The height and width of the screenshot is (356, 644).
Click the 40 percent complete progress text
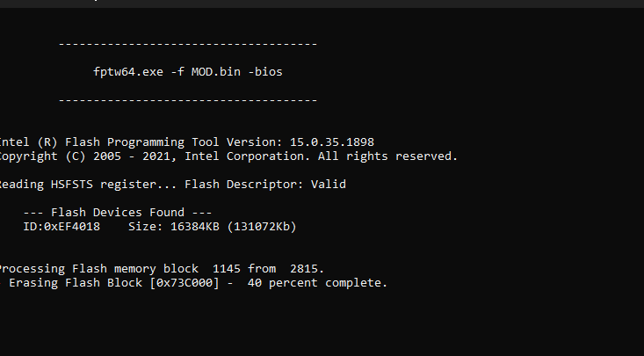pos(317,283)
